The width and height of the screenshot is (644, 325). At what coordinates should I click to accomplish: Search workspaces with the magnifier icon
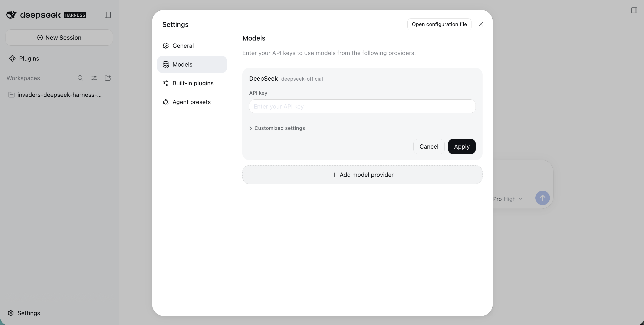pos(80,78)
